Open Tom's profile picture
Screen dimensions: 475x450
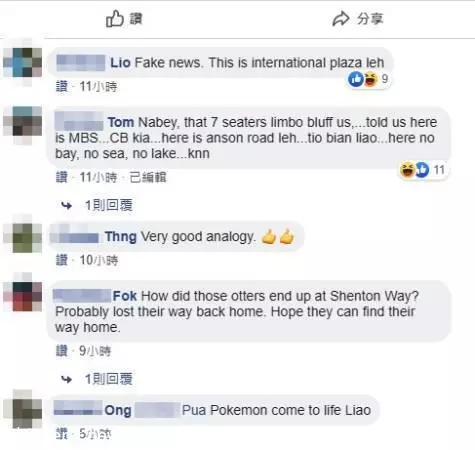coord(23,121)
